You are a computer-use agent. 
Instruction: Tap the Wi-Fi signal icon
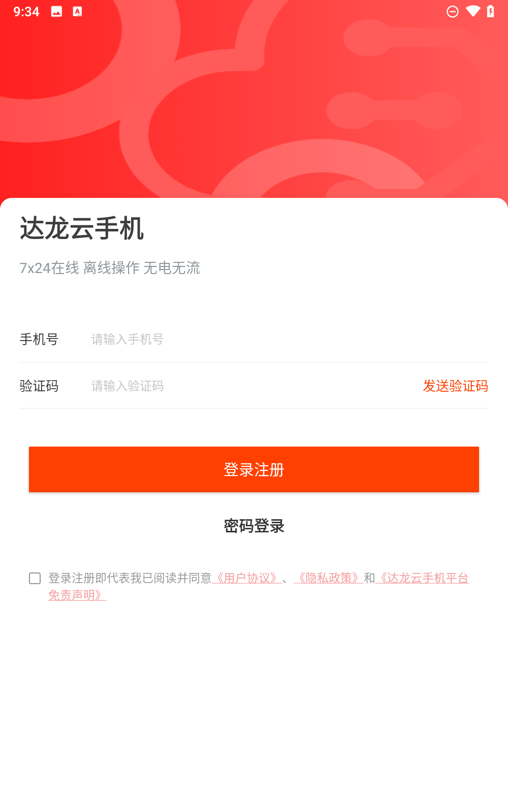pos(472,12)
